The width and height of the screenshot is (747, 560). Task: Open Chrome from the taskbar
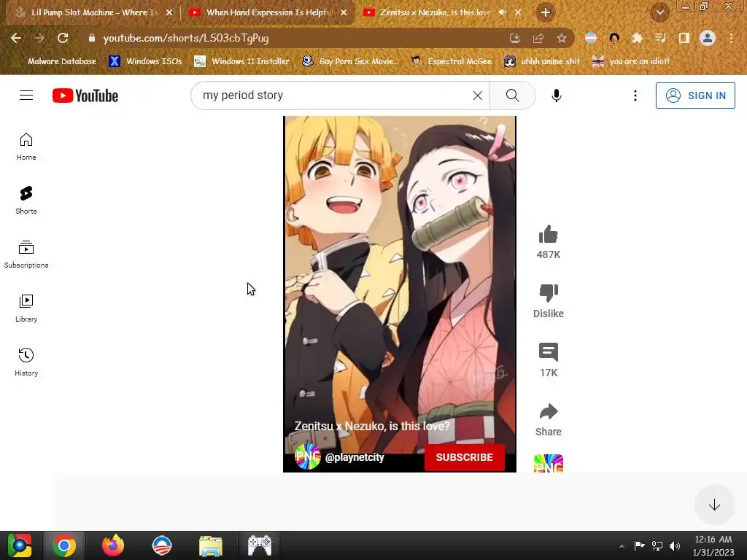click(64, 545)
